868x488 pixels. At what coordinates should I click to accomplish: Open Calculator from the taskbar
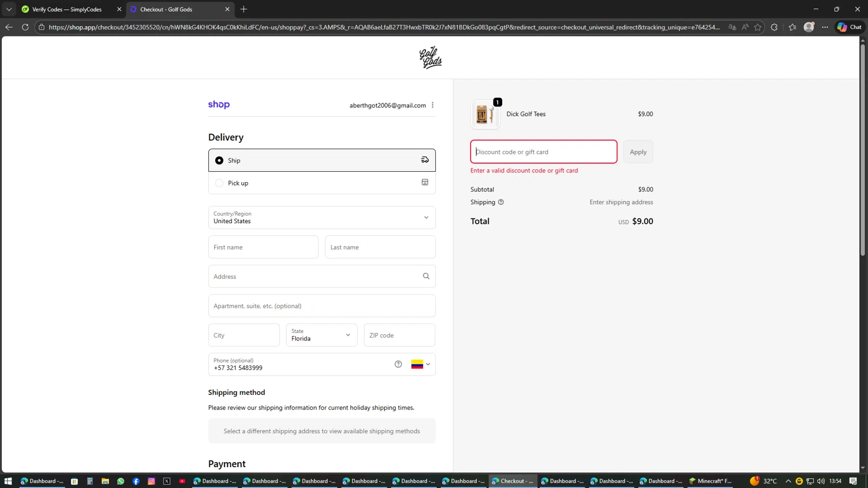pos(90,481)
